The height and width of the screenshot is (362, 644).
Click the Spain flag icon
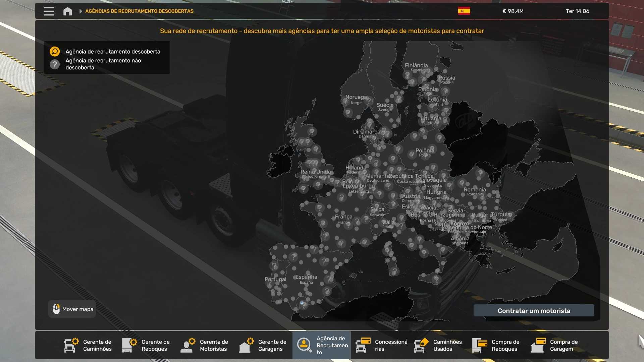pyautogui.click(x=464, y=11)
